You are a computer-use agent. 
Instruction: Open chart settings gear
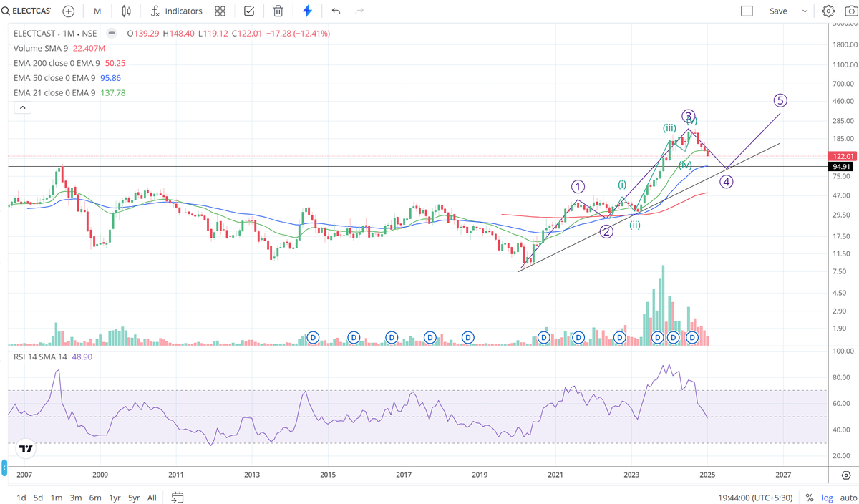point(828,11)
